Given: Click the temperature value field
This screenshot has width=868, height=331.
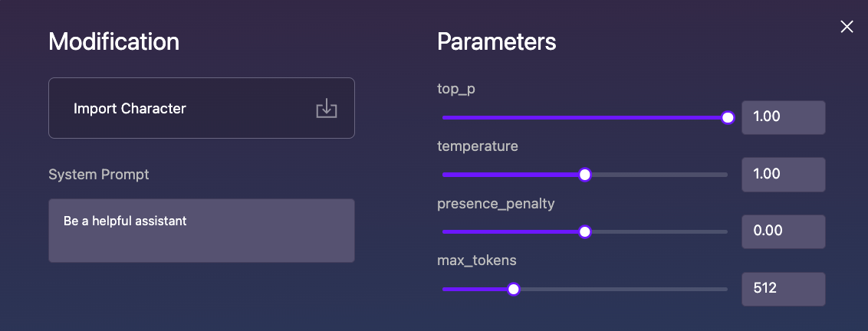Looking at the screenshot, I should 783,174.
